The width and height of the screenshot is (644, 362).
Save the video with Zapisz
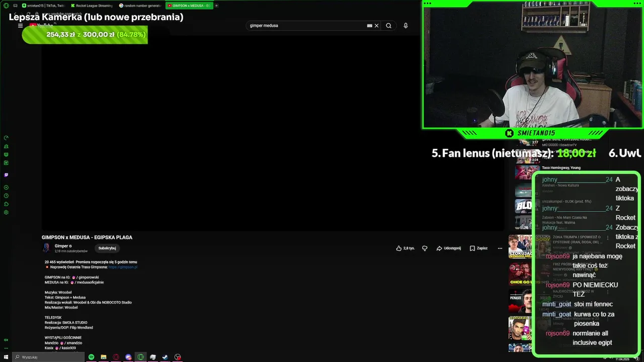tap(478, 248)
